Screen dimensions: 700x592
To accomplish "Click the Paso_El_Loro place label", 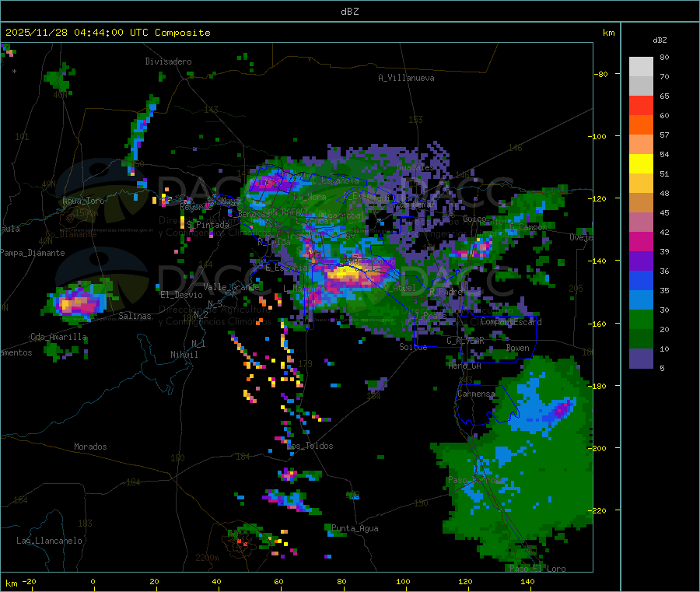I will point(537,569).
